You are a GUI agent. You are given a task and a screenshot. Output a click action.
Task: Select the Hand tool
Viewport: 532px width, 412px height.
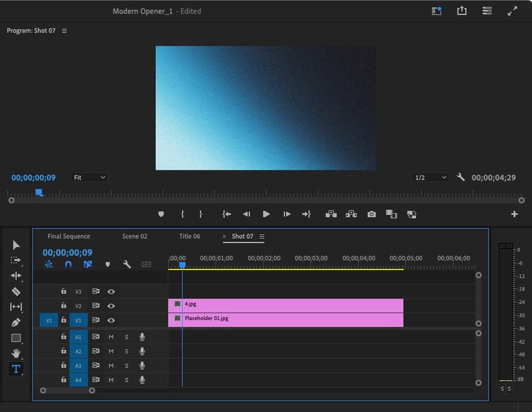click(x=16, y=353)
